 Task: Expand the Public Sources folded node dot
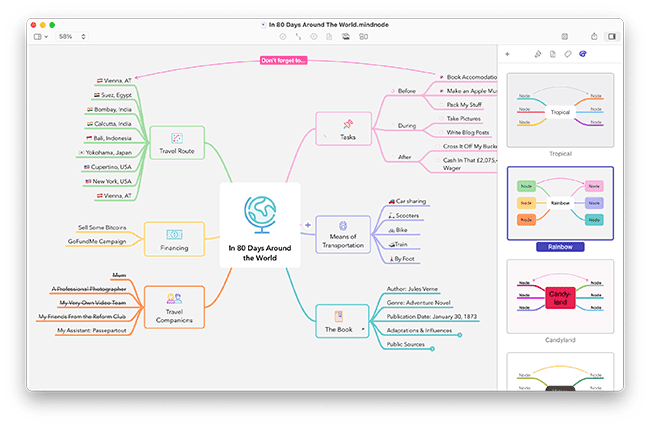pos(432,349)
